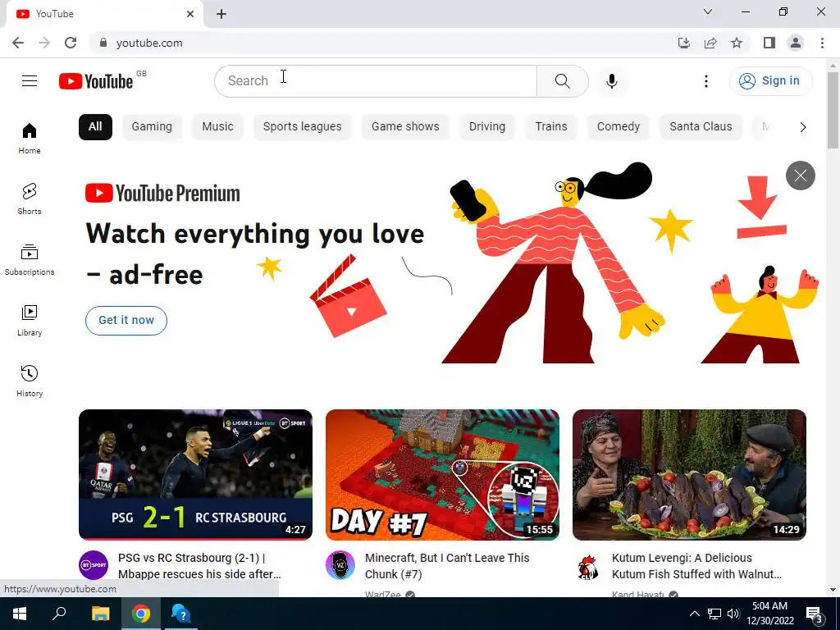Click the Search input field
This screenshot has height=630, width=840.
[x=376, y=81]
